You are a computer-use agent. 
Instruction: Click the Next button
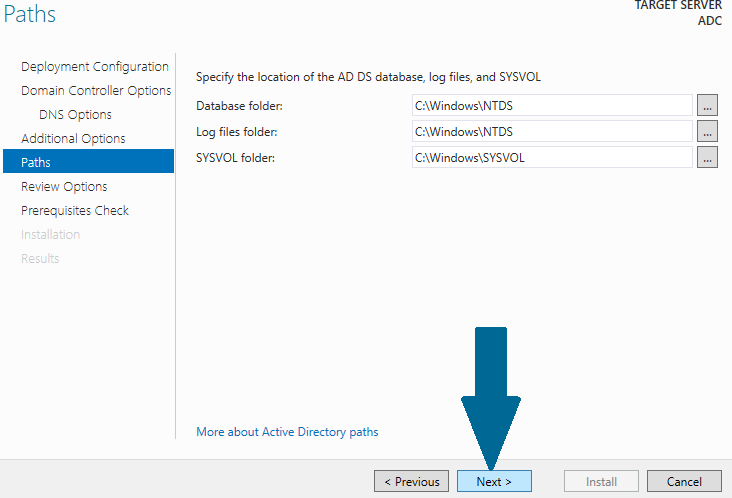494,481
